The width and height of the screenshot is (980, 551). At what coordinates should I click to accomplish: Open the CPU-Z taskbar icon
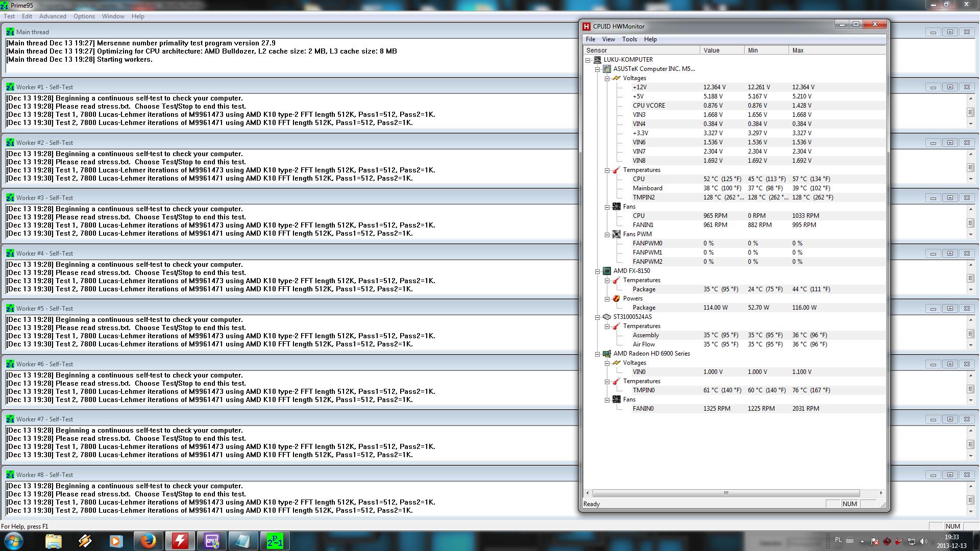(x=212, y=541)
